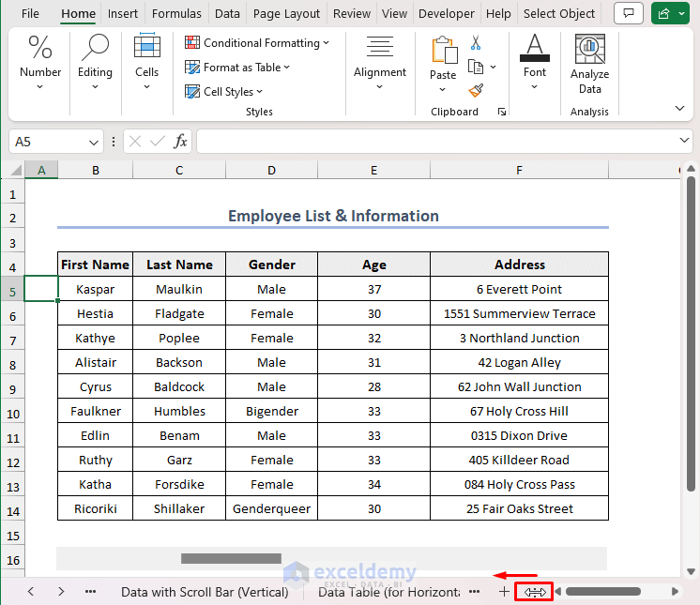The width and height of the screenshot is (700, 605).
Task: Select cell containing 6 Everett Point
Action: point(519,290)
